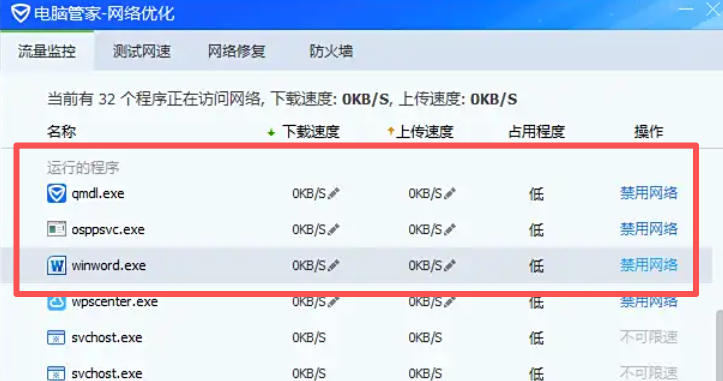Click 不可限速 label for first svchost.exe
This screenshot has width=723, height=381.
[649, 337]
